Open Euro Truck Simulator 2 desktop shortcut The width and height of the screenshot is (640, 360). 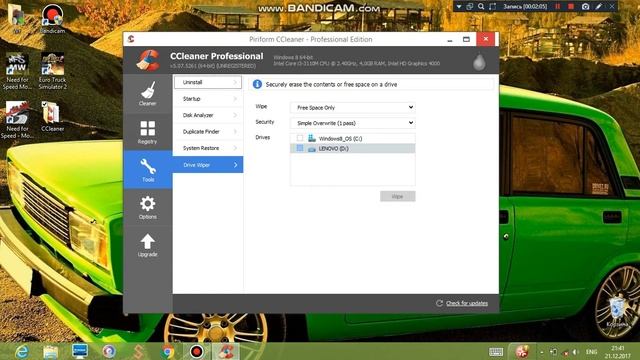(52, 71)
